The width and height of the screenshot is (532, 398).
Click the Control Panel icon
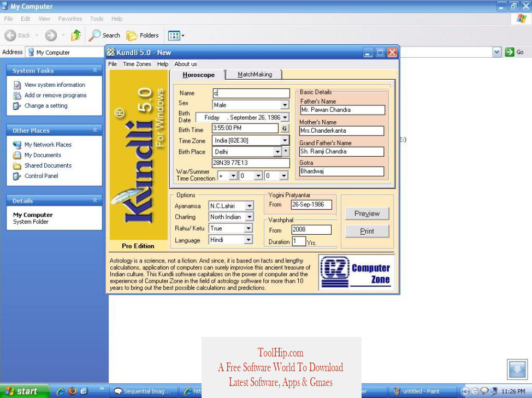(17, 176)
